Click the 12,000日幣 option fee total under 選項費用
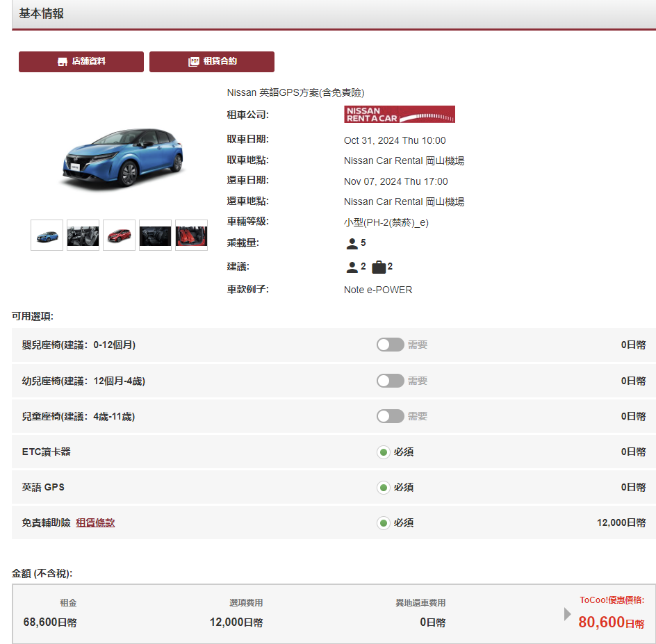The width and height of the screenshot is (656, 644). [x=236, y=622]
